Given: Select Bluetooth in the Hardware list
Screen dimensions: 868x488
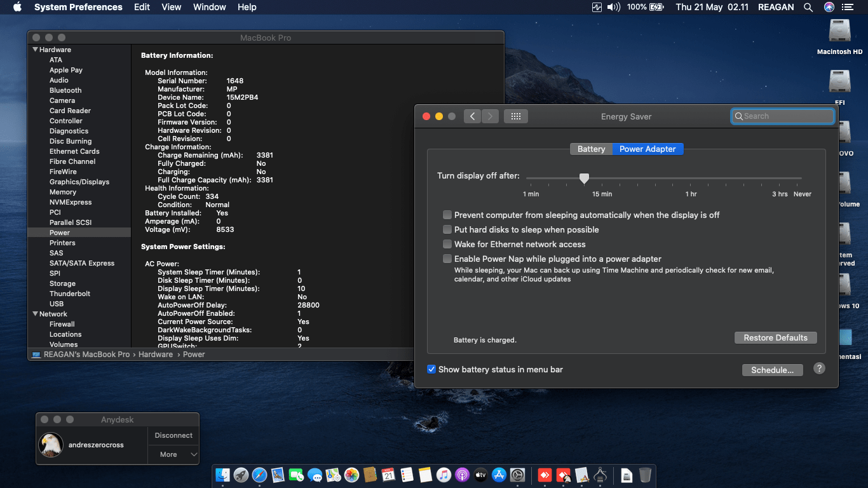Looking at the screenshot, I should coord(65,90).
